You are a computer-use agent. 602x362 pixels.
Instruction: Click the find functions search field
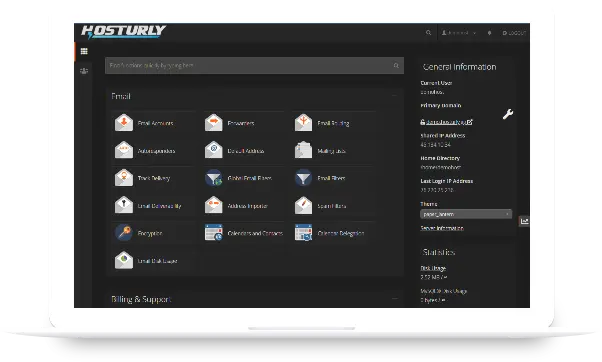tap(254, 66)
